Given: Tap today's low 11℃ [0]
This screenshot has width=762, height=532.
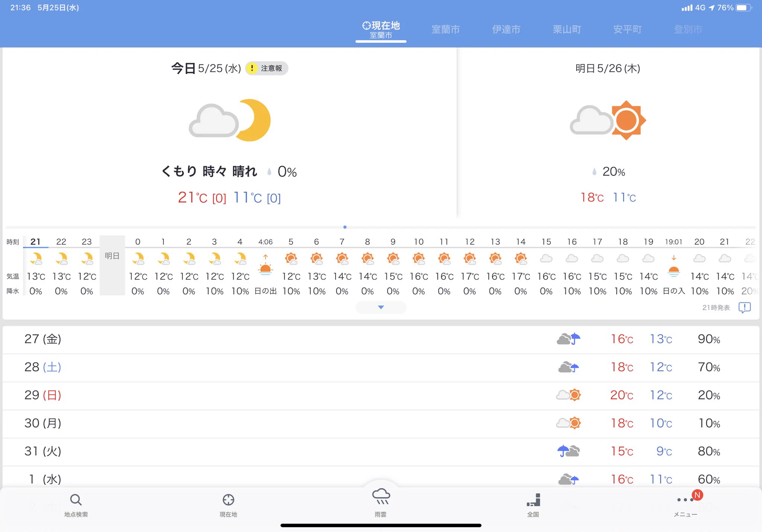Looking at the screenshot, I should [257, 197].
